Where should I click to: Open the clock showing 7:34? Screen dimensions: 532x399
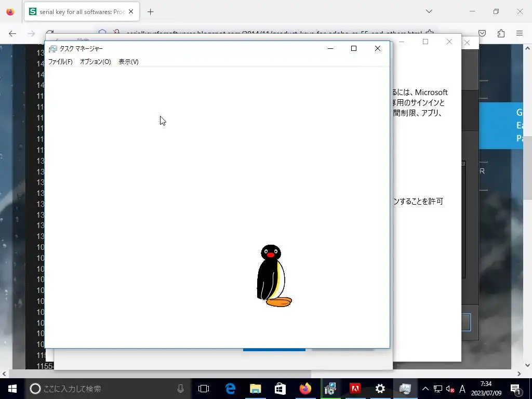[x=486, y=389]
